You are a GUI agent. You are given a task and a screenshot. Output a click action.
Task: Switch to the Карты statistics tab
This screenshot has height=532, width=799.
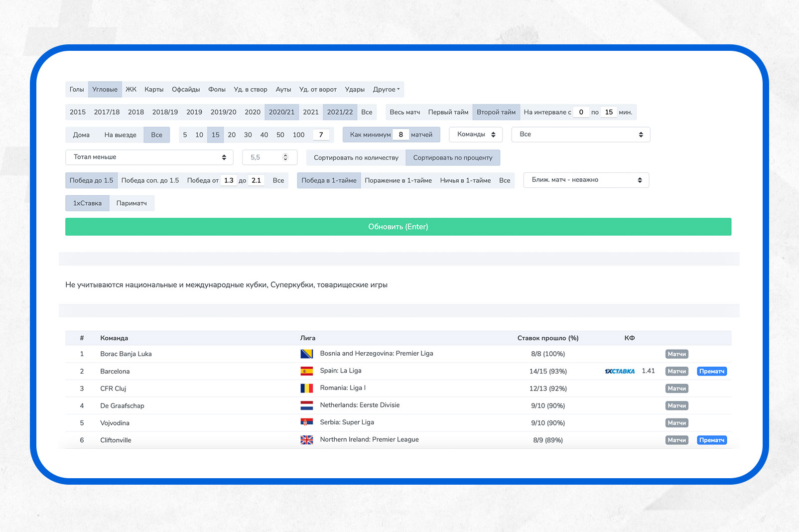[x=154, y=90]
